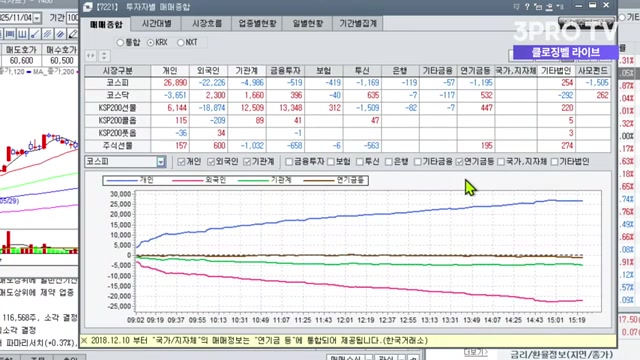Image resolution: width=640 pixels, height=360 pixels.
Task: Click the horizontal expand arrows icon
Action: 91,56
